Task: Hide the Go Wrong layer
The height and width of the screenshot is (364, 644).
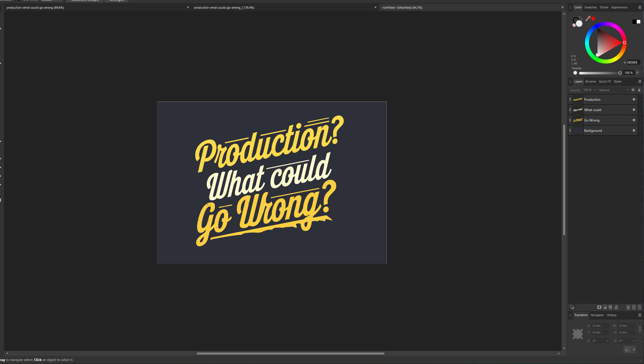Action: 634,120
